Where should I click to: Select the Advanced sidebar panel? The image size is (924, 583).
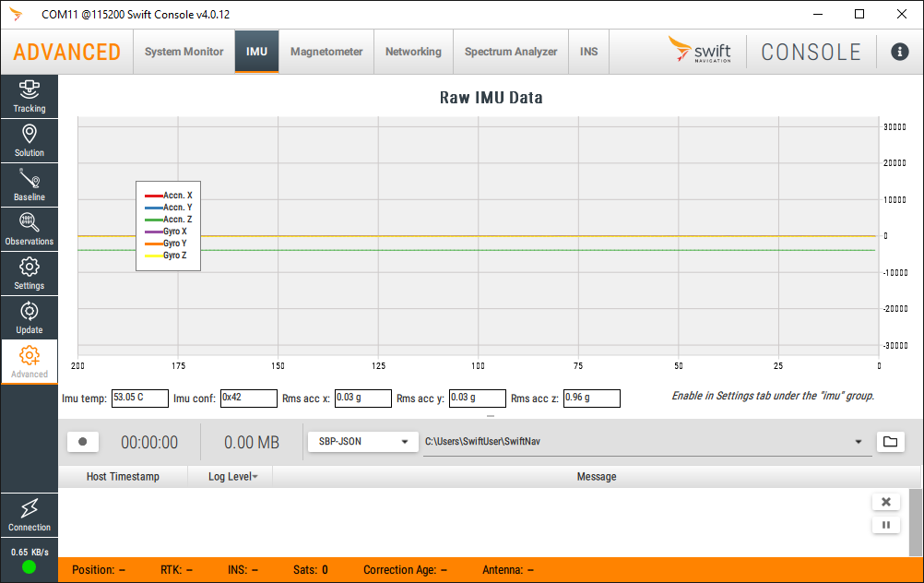tap(29, 362)
